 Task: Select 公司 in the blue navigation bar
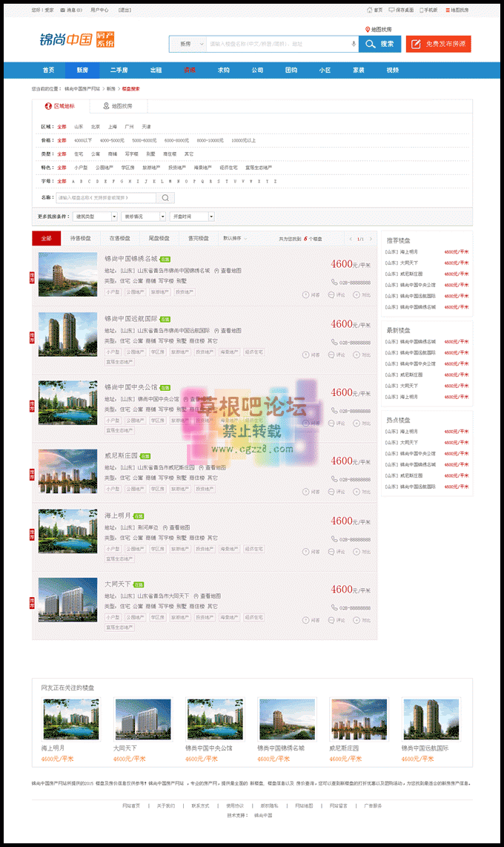coord(257,70)
